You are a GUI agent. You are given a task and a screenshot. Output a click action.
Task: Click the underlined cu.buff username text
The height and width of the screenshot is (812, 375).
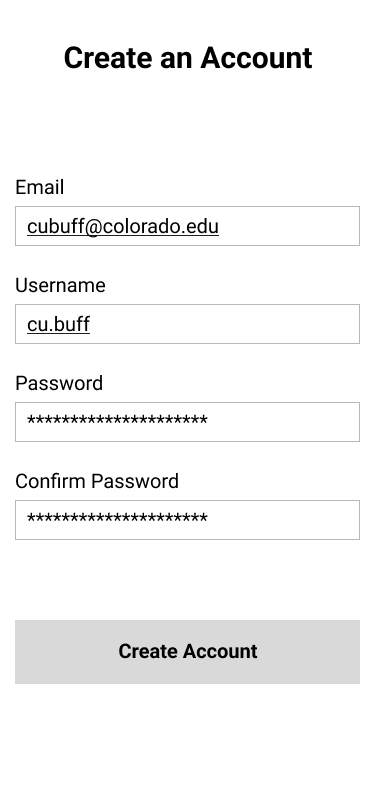tap(59, 324)
